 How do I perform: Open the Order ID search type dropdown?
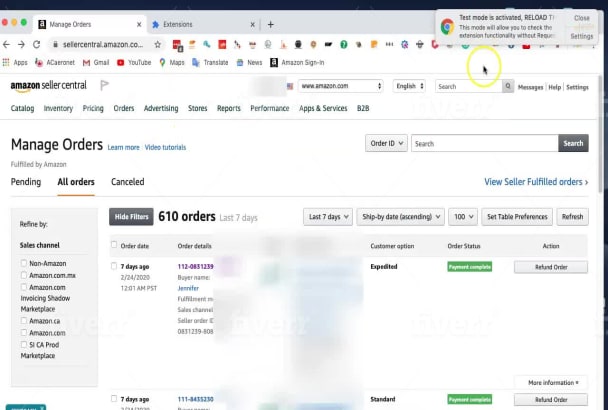coord(386,144)
